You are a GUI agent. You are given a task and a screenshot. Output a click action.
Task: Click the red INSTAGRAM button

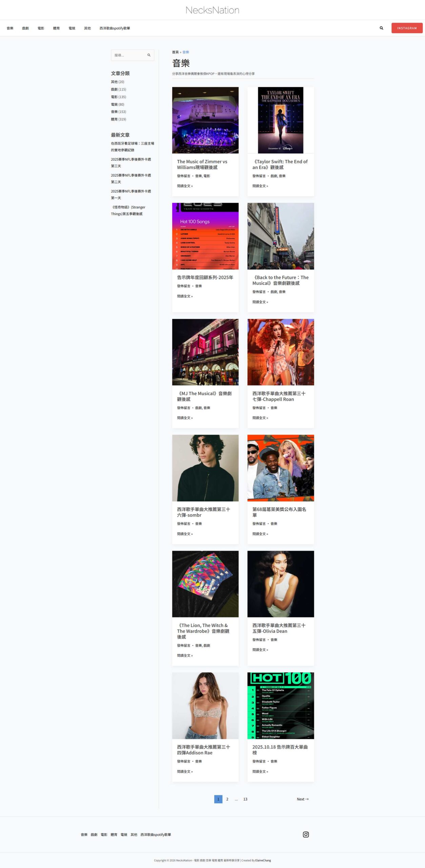coord(407,28)
